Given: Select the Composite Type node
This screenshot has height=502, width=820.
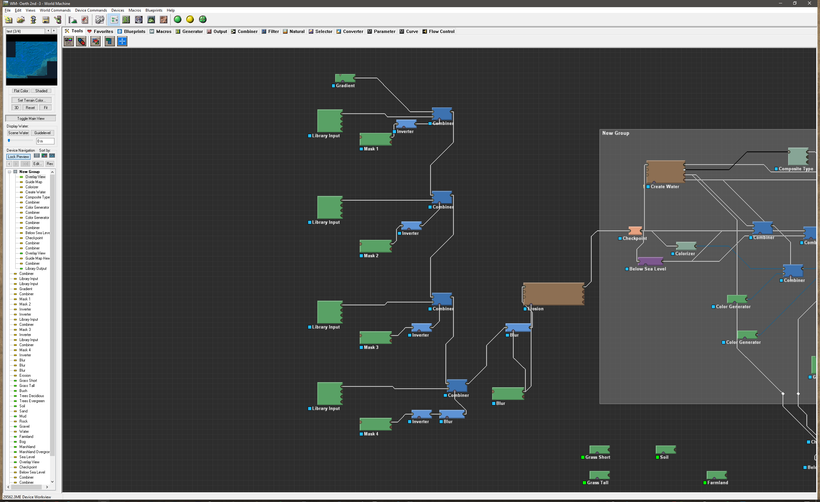Looking at the screenshot, I should [798, 156].
